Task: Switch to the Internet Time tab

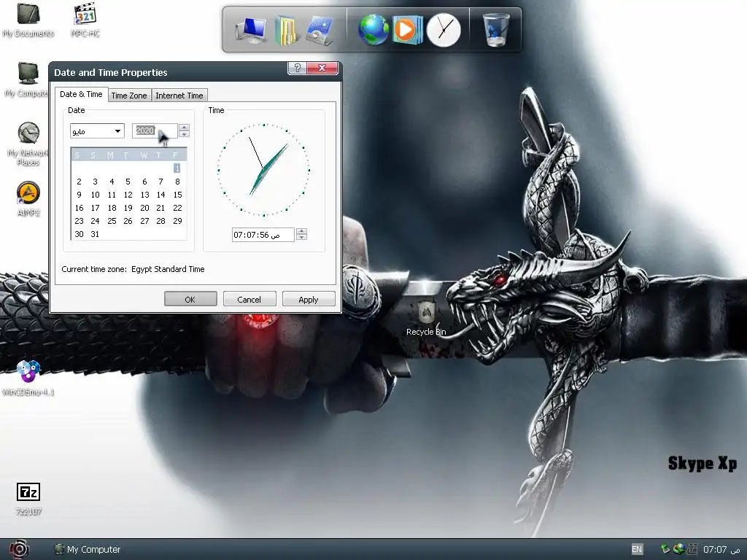Action: [x=179, y=96]
